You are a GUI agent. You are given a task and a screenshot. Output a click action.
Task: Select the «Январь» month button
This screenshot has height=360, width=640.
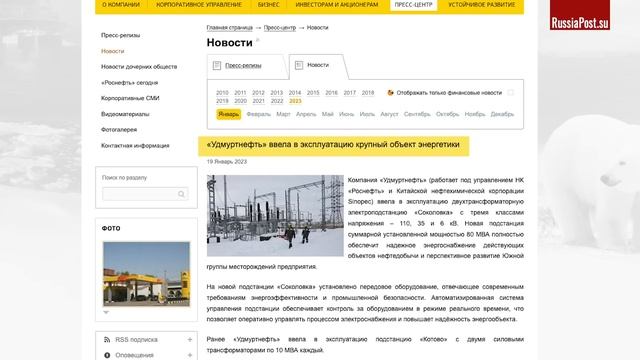click(x=229, y=114)
